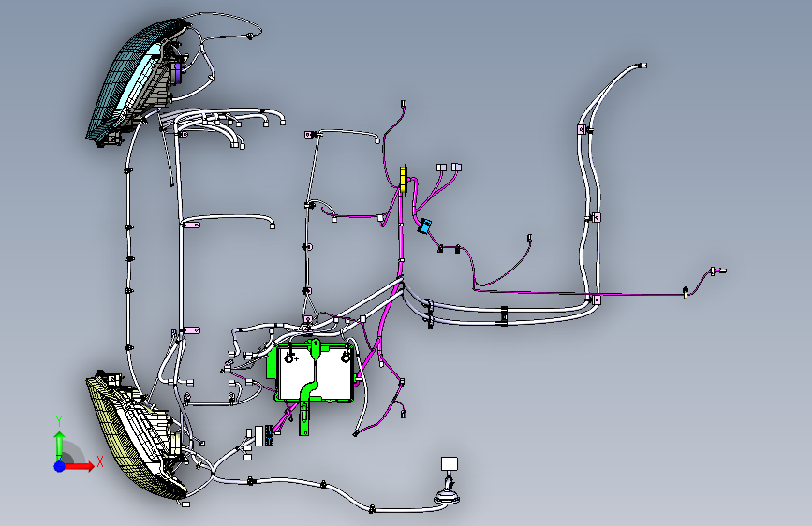The image size is (812, 526).
Task: Click the green Y axis arrow of the triad
Action: tap(59, 446)
